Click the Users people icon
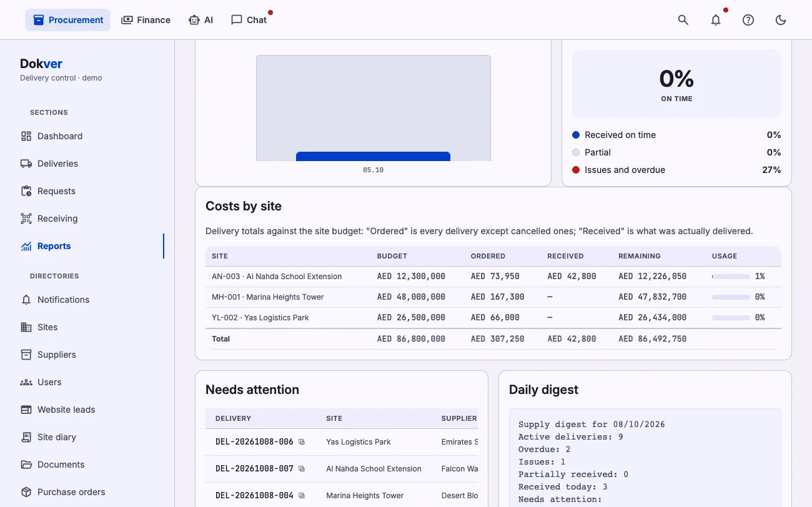Image resolution: width=812 pixels, height=507 pixels. click(x=26, y=382)
